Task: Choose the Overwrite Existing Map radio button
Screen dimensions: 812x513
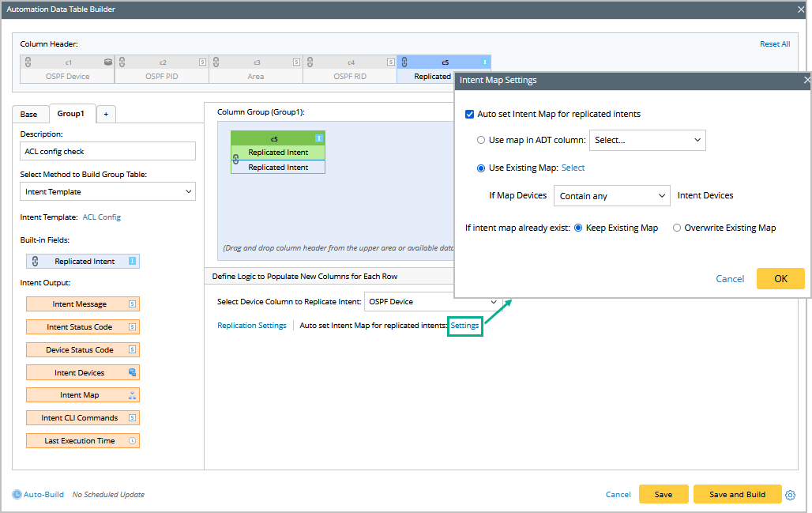Action: pos(677,228)
